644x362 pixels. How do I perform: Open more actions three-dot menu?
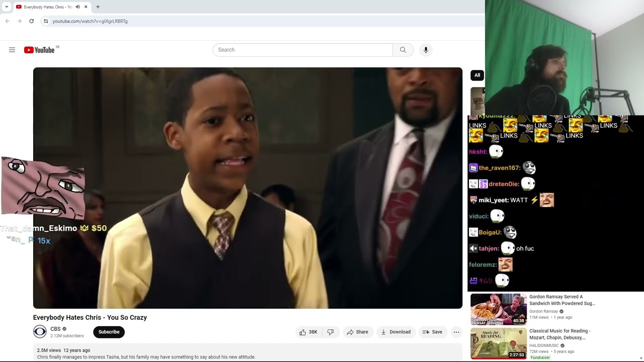pos(456,332)
